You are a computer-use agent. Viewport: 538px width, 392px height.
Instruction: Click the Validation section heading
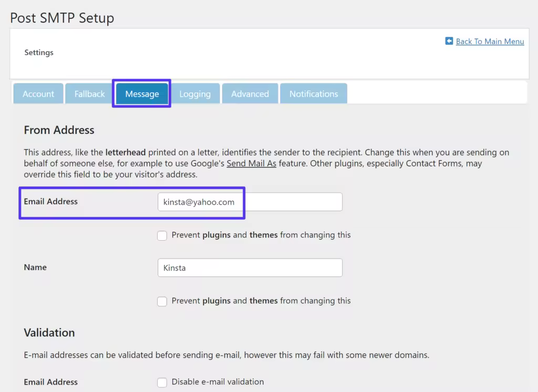tap(49, 333)
